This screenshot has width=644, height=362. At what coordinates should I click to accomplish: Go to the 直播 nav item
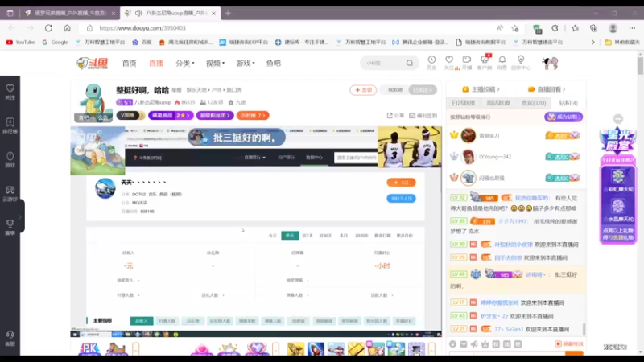pos(156,64)
